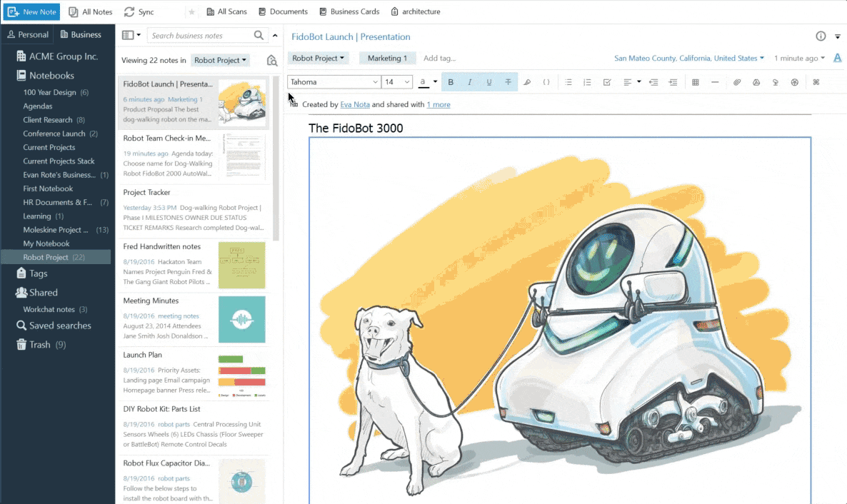Screen dimensions: 847x504
Task: Click the New Note button
Action: [32, 12]
